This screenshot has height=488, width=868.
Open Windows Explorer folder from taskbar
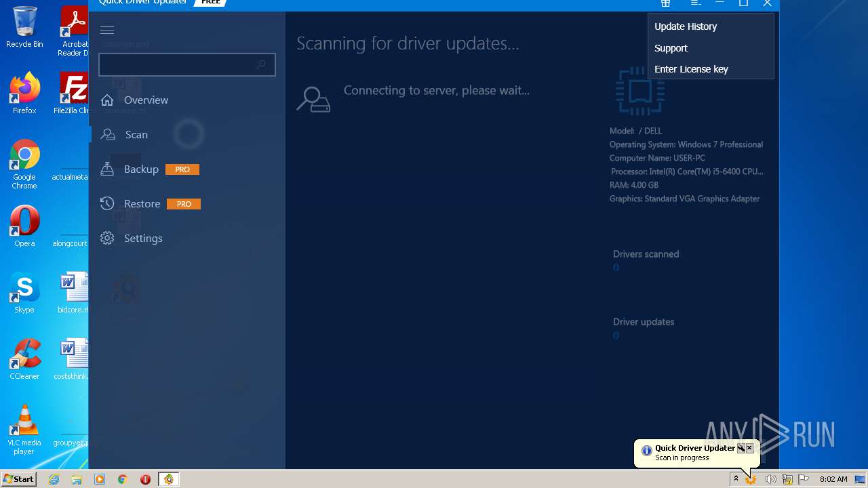coord(77,479)
